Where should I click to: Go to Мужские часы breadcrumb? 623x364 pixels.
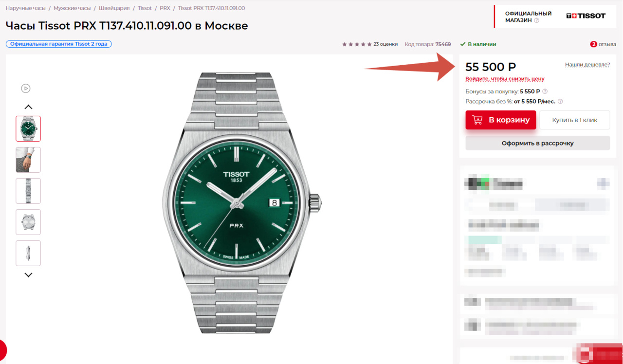coord(72,8)
